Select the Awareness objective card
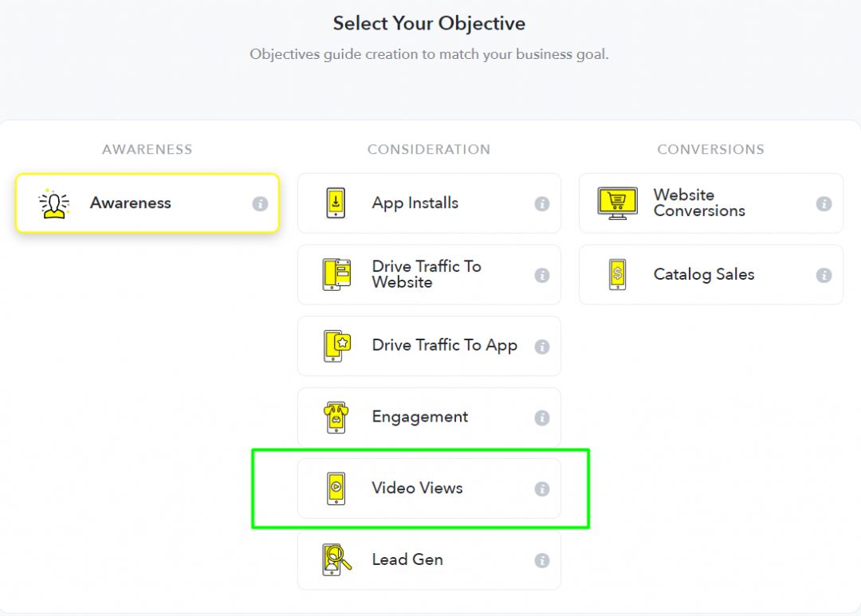The width and height of the screenshot is (861, 616). click(x=147, y=203)
